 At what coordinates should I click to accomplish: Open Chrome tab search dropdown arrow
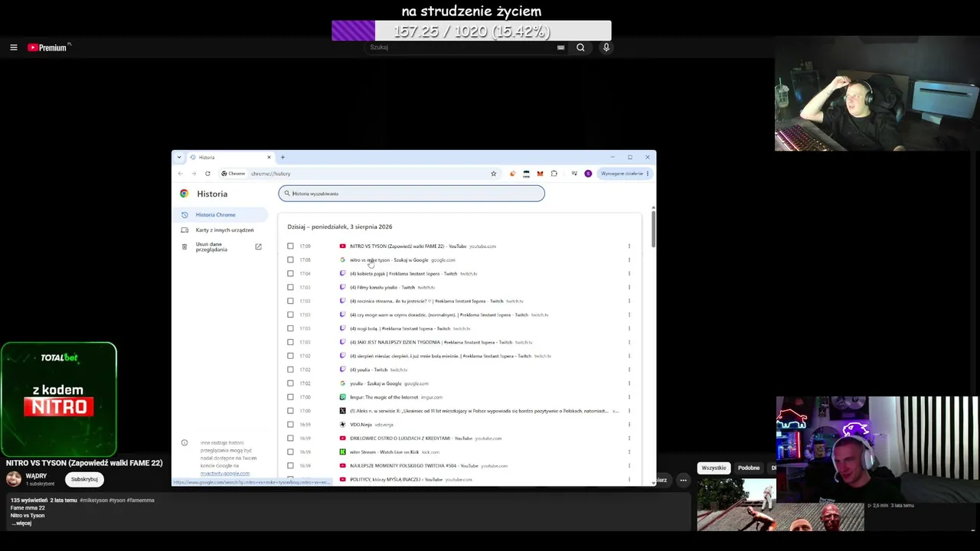[179, 157]
